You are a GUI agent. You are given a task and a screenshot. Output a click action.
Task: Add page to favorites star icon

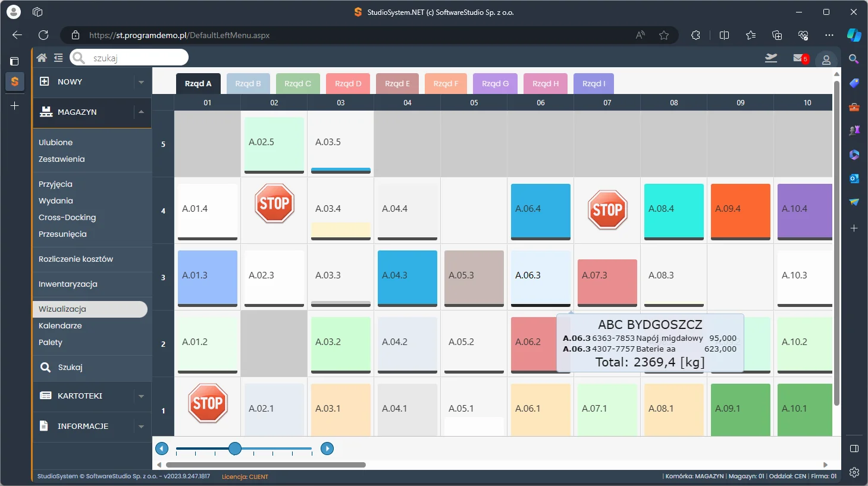(664, 35)
